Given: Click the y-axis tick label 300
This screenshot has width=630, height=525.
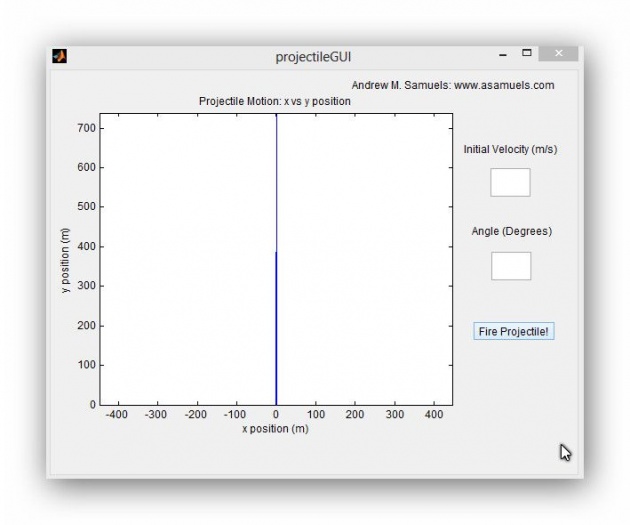Looking at the screenshot, I should 86,286.
